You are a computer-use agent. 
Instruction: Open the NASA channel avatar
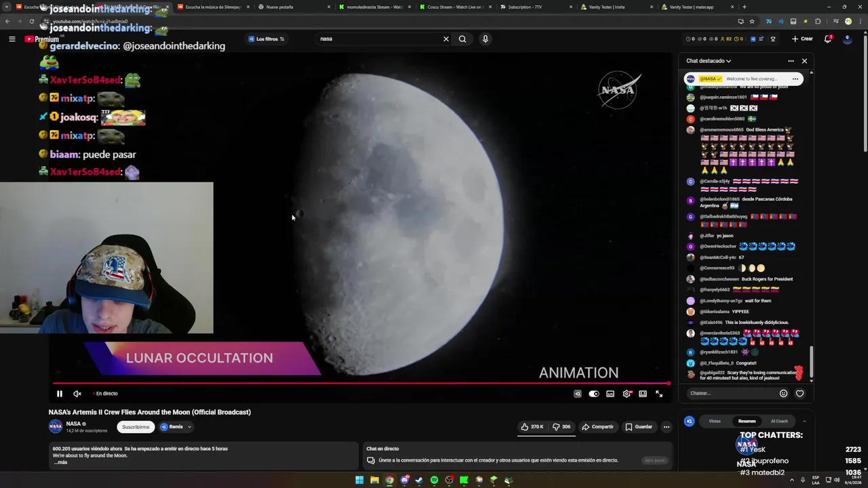click(x=56, y=427)
